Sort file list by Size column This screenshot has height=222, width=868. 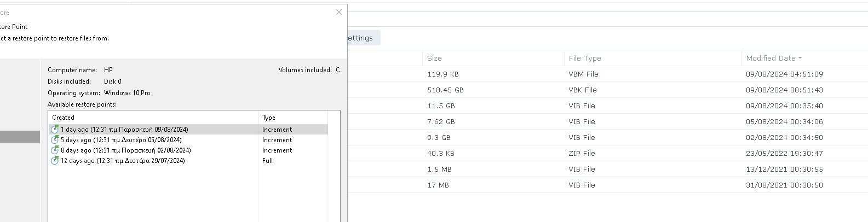pyautogui.click(x=434, y=58)
